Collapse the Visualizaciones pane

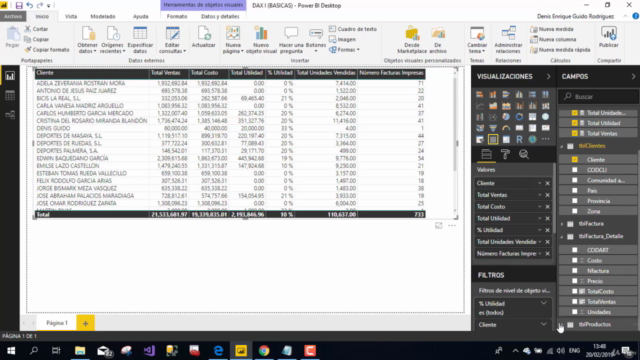tap(548, 76)
